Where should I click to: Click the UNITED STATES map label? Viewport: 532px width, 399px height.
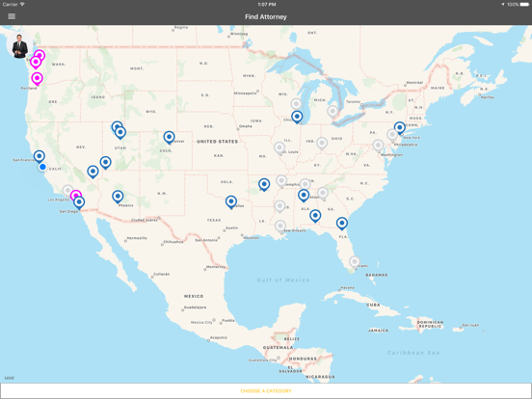coord(218,142)
